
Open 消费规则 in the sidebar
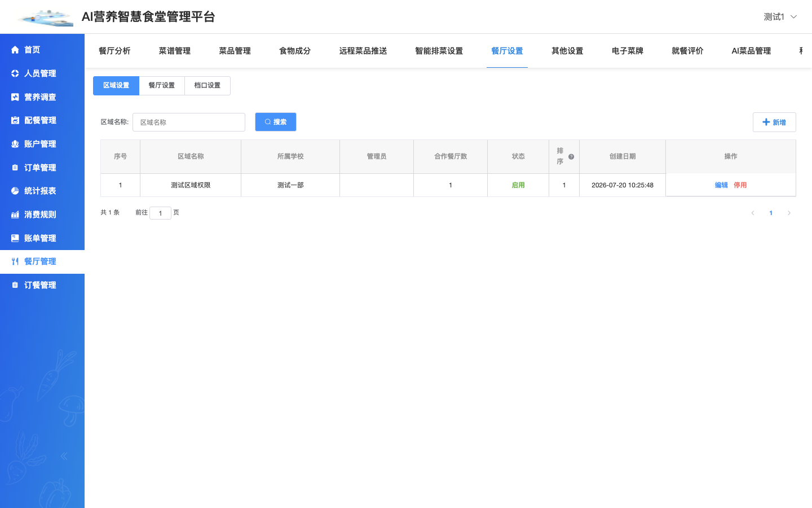[x=42, y=214]
